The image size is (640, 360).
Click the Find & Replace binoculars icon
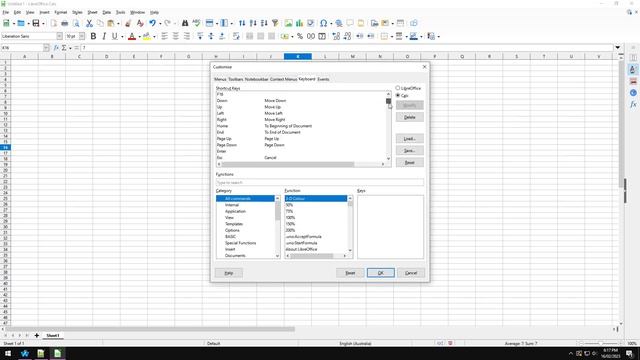[x=185, y=23]
